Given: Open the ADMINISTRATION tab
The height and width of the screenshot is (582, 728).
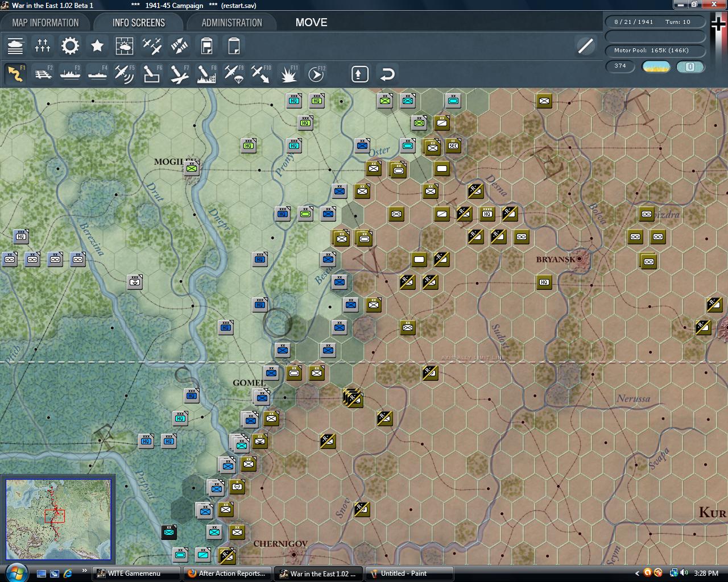Looking at the screenshot, I should coord(231,23).
